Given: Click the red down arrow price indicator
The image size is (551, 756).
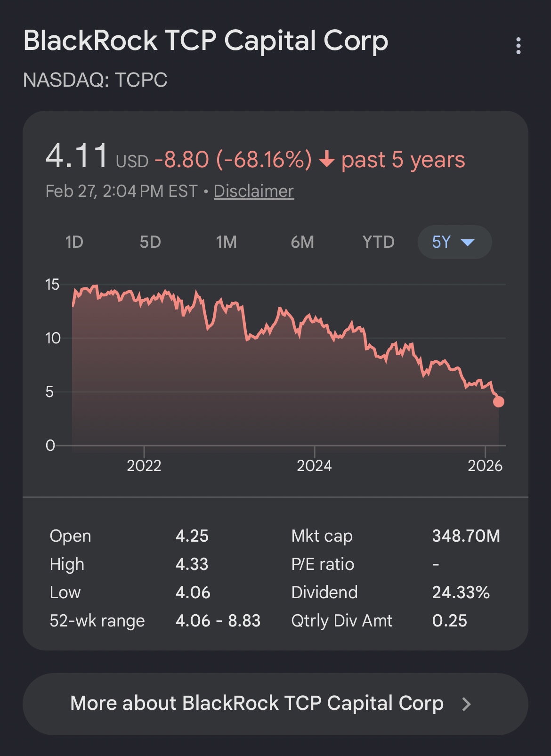Looking at the screenshot, I should 327,160.
